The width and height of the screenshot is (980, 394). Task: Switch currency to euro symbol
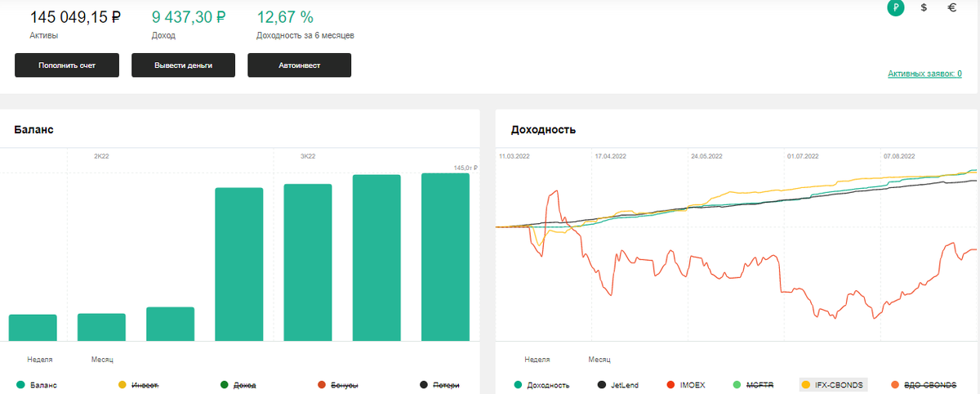click(x=951, y=7)
